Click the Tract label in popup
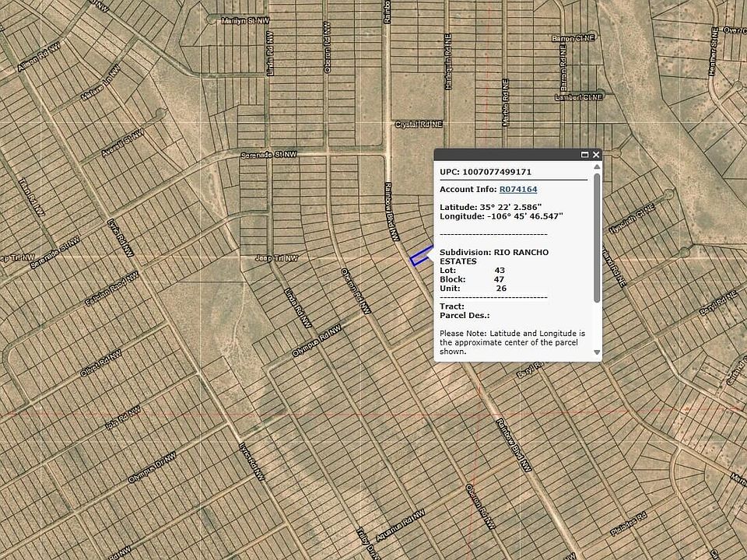This screenshot has height=560, width=747. pyautogui.click(x=451, y=306)
